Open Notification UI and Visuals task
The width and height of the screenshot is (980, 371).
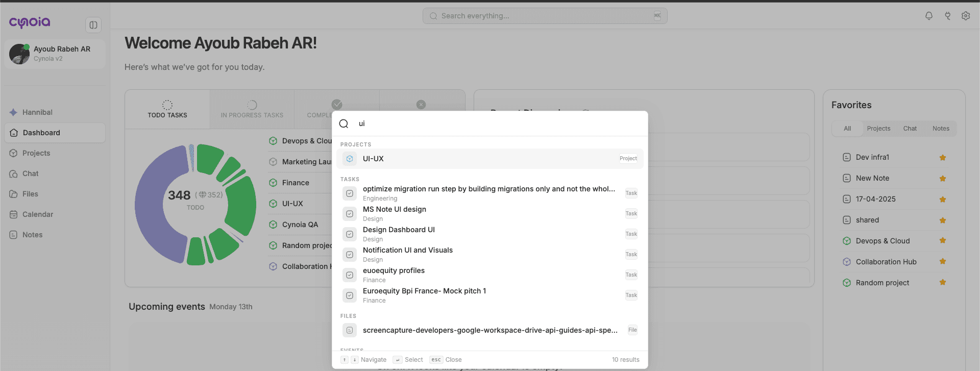click(x=490, y=255)
